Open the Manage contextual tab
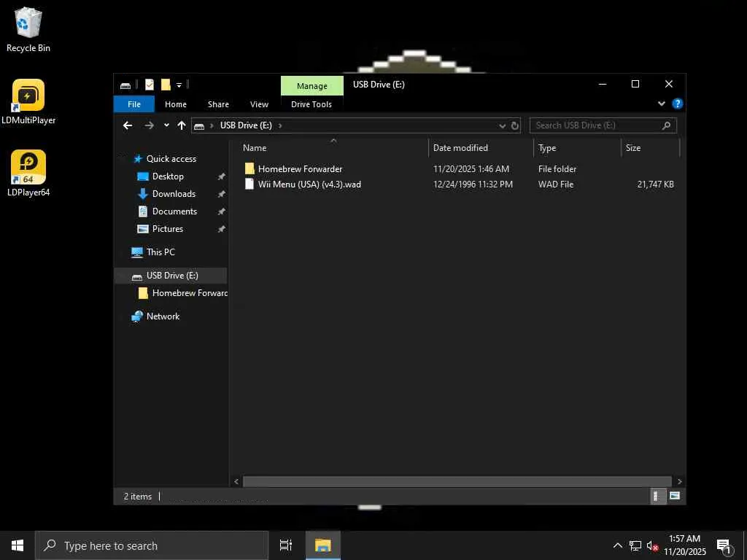747x560 pixels. click(x=312, y=86)
